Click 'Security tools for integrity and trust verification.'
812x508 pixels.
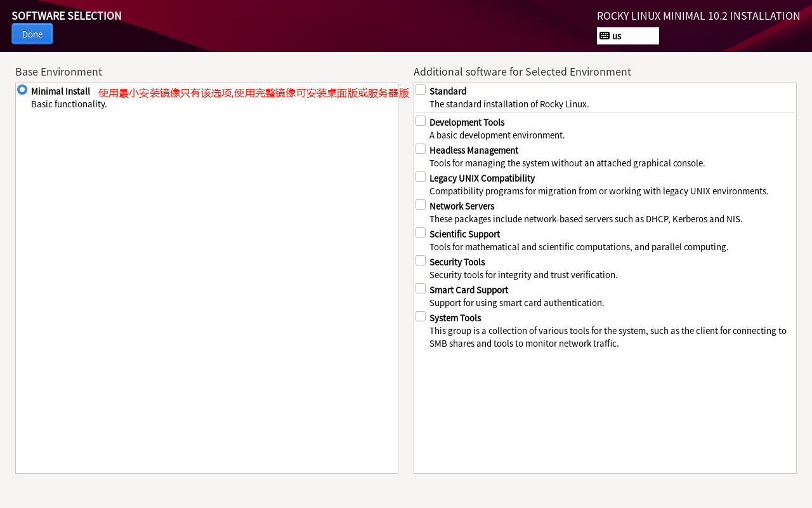pos(523,275)
